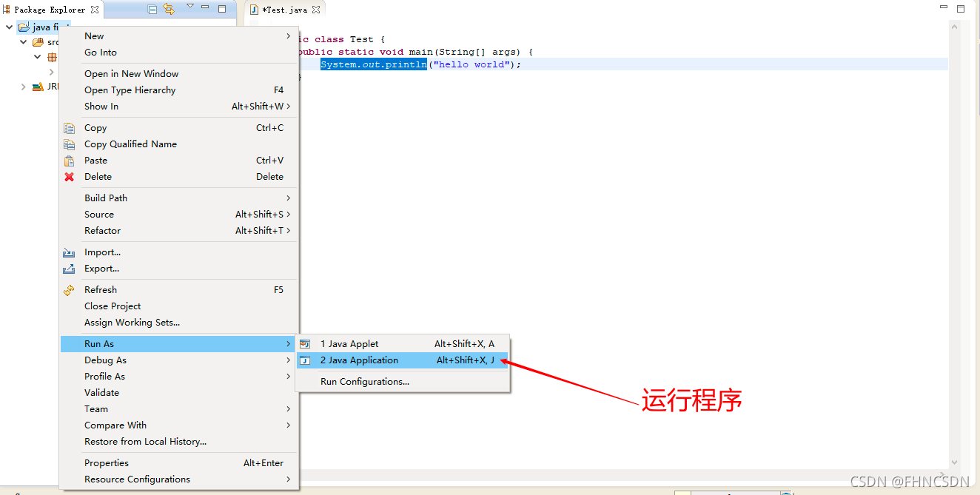Open the Build Path submenu
The height and width of the screenshot is (495, 980).
click(x=179, y=198)
